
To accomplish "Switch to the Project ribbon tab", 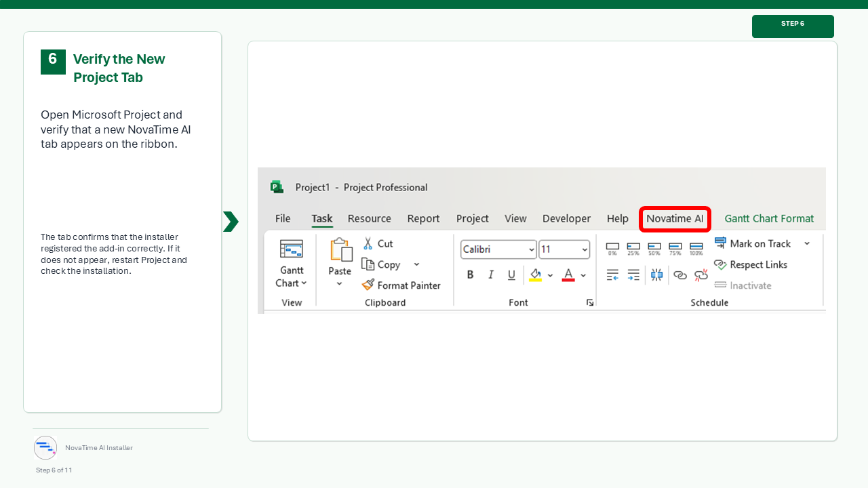I will pyautogui.click(x=473, y=218).
